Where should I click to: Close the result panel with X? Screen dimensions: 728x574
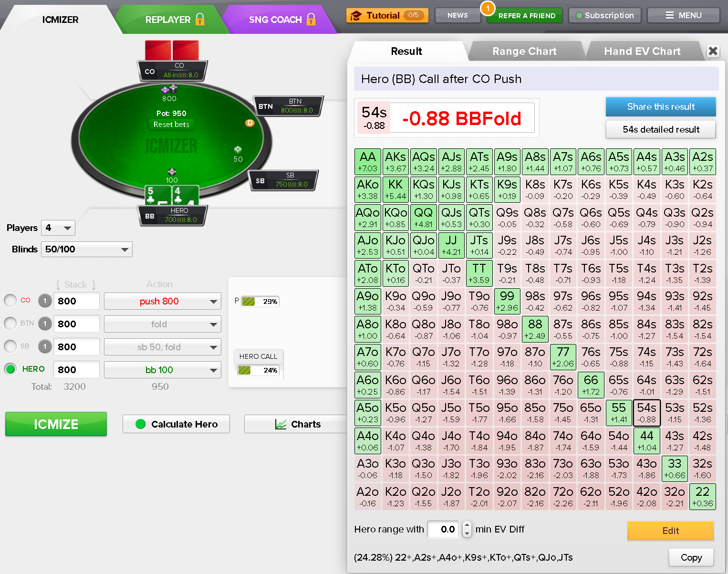tap(713, 51)
